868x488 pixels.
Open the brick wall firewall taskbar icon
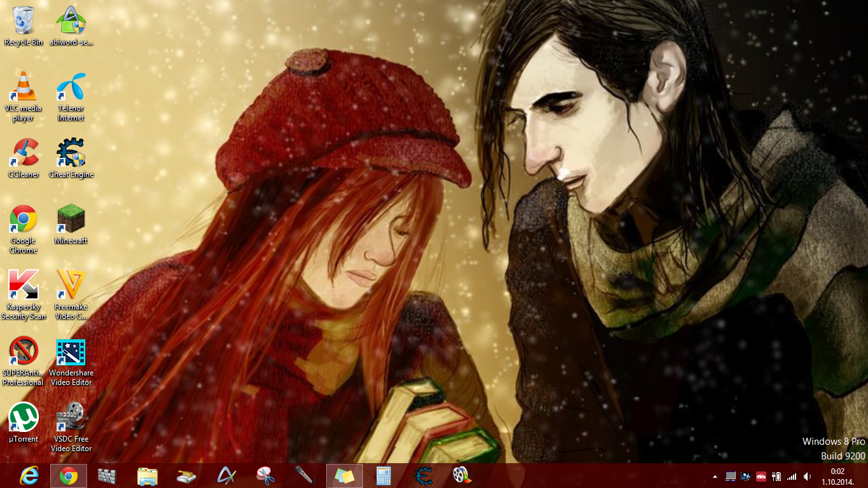108,476
